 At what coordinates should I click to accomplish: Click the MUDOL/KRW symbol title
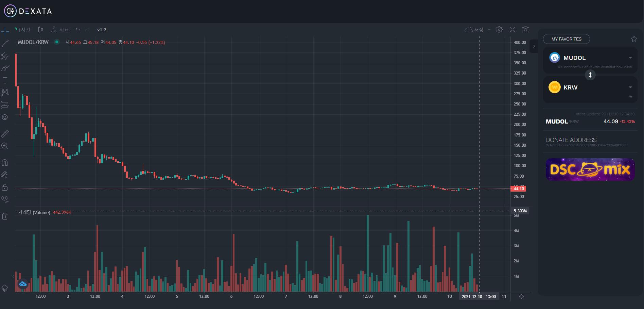pyautogui.click(x=33, y=42)
